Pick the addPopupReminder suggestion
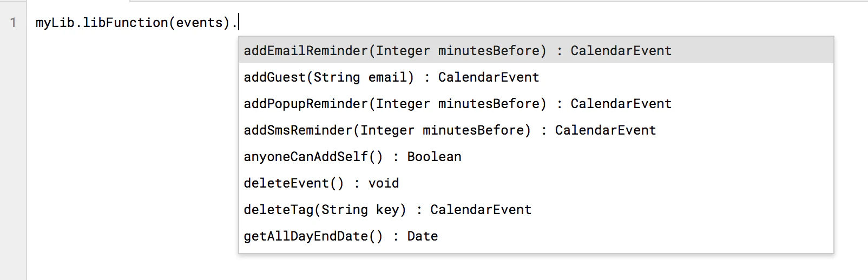The width and height of the screenshot is (868, 280). coord(536,103)
